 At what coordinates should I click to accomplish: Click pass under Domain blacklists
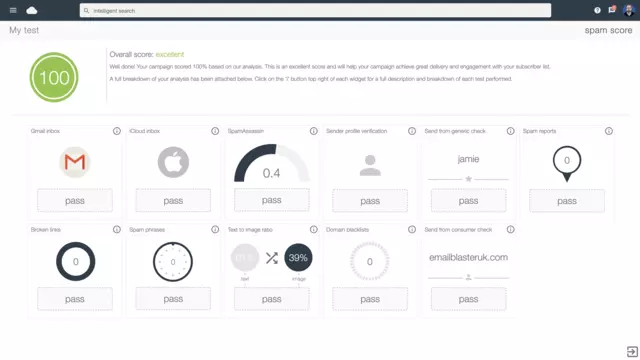[x=370, y=299]
